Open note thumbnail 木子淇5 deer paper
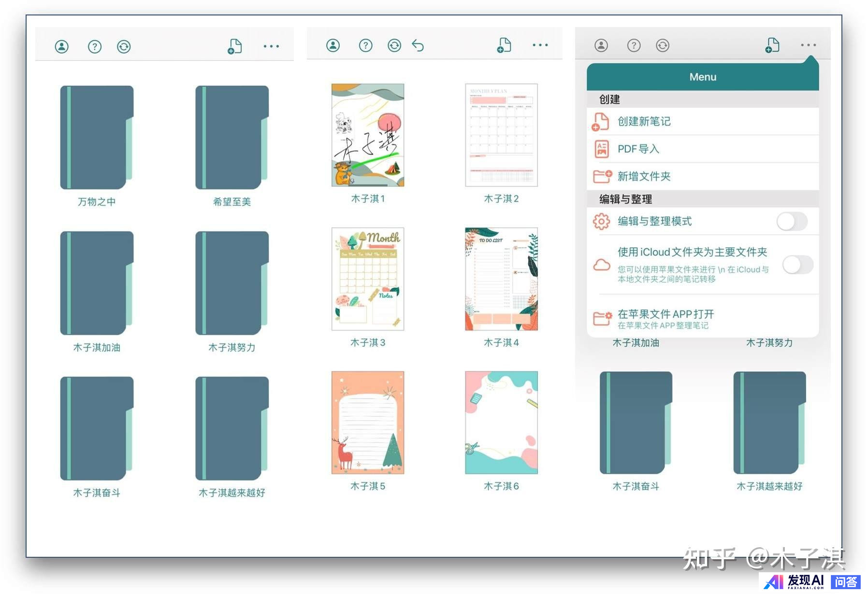This screenshot has height=594, width=868. point(368,423)
